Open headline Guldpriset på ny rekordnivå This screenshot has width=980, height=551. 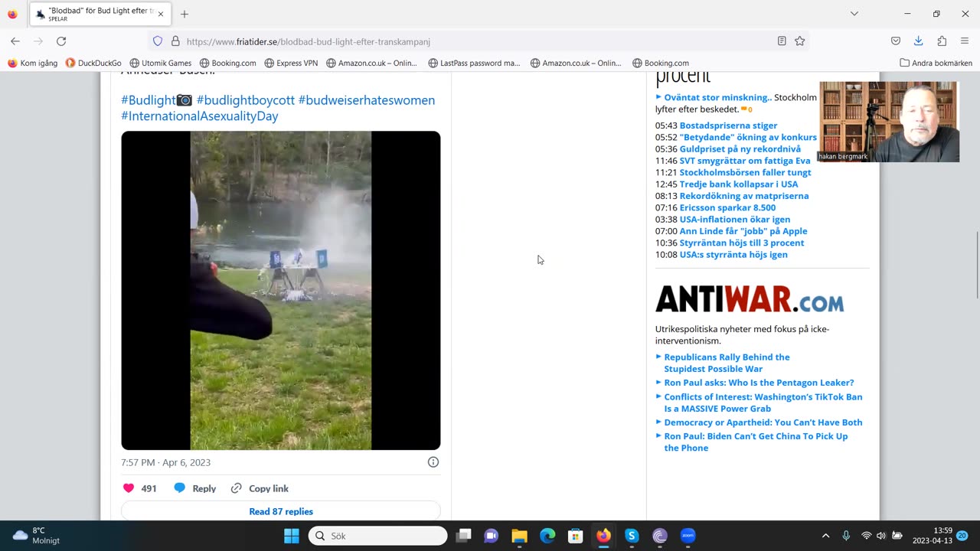pyautogui.click(x=740, y=149)
